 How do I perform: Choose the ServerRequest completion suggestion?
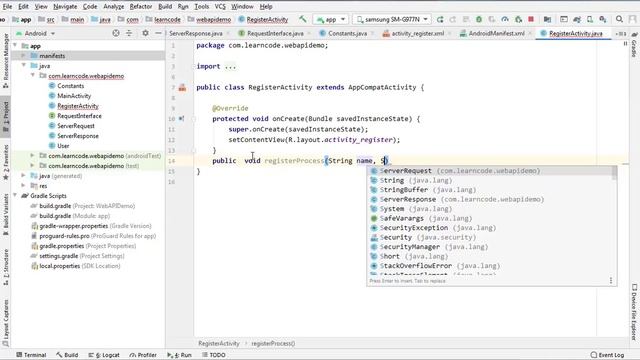point(490,171)
